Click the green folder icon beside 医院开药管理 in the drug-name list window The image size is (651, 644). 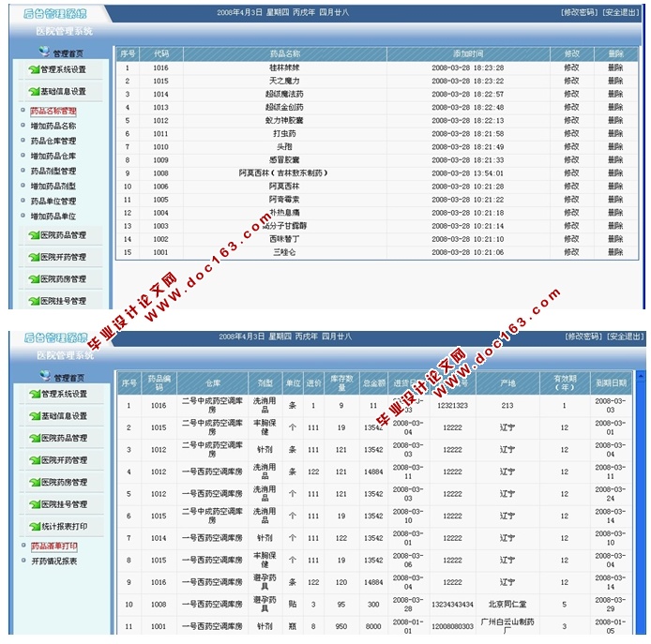(x=34, y=257)
